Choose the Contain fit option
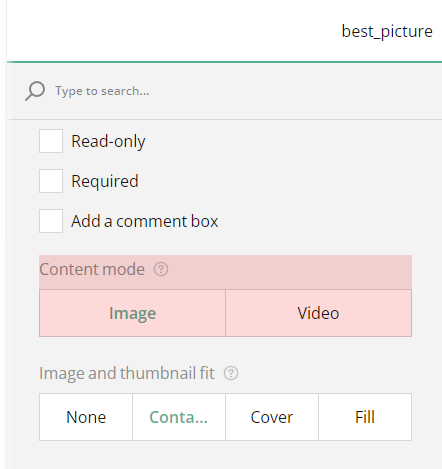The height and width of the screenshot is (469, 442). [x=179, y=417]
